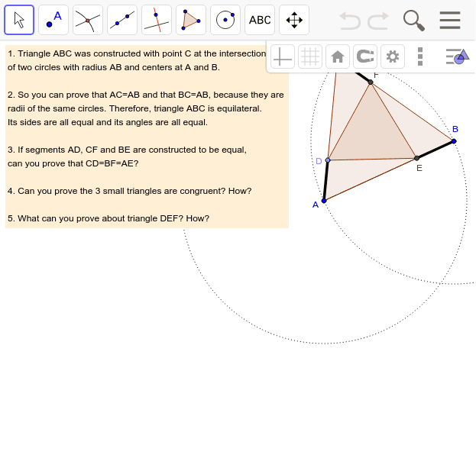Redo the last action
The width and height of the screenshot is (476, 458).
pos(378,21)
